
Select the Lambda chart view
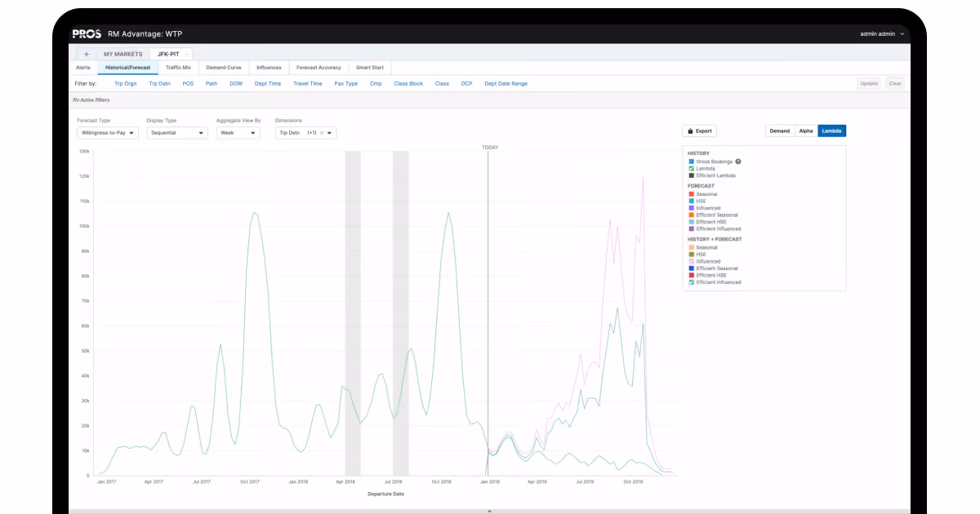coord(832,131)
